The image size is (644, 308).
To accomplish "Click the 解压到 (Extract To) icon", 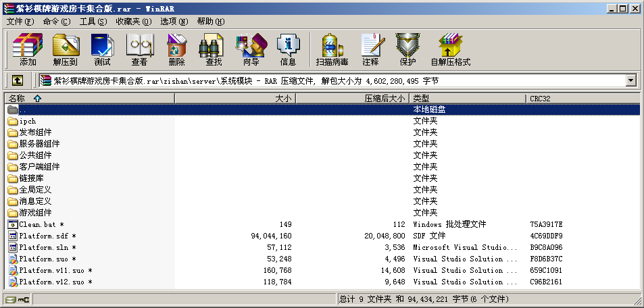I will click(x=65, y=49).
